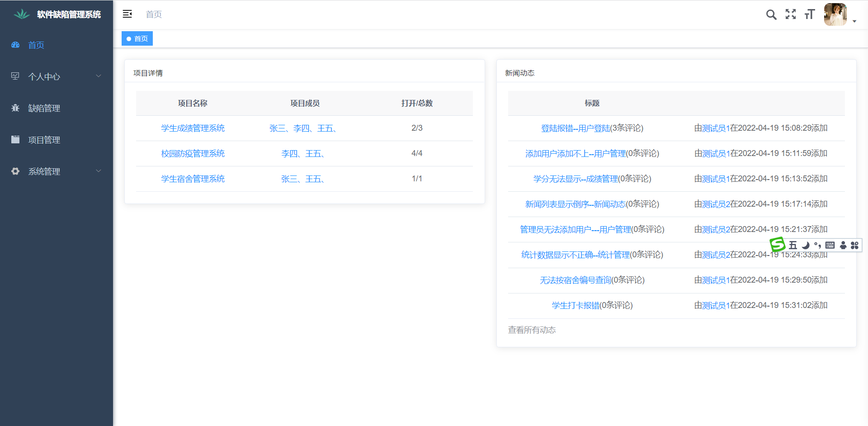Click the folder icon beside 项目管理

pos(15,139)
